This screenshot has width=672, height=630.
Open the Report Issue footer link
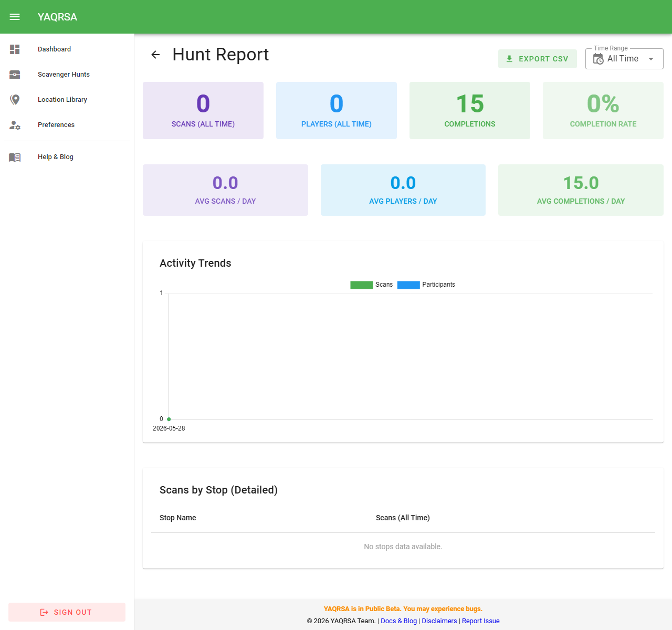481,621
